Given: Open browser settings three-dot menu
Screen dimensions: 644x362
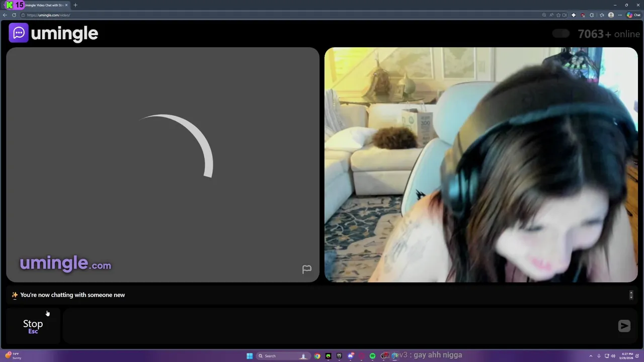Looking at the screenshot, I should [620, 15].
